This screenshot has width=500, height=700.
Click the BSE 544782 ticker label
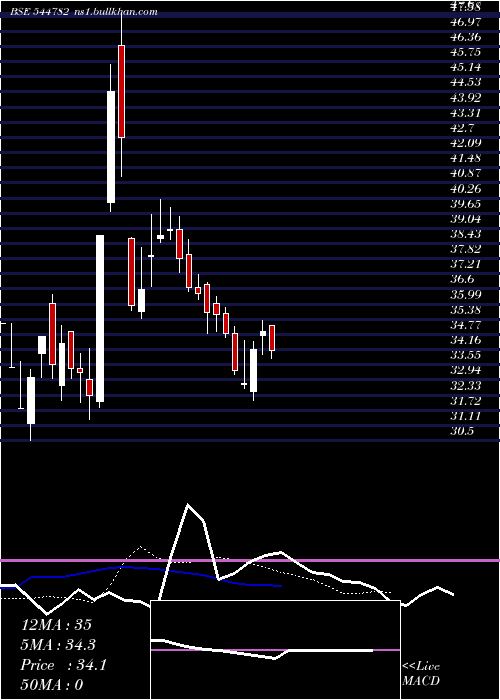coord(40,12)
